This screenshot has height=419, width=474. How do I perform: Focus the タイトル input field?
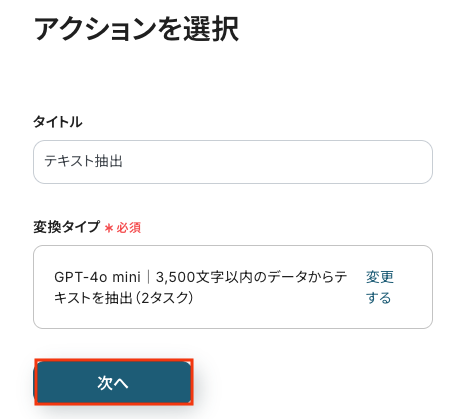(x=233, y=162)
